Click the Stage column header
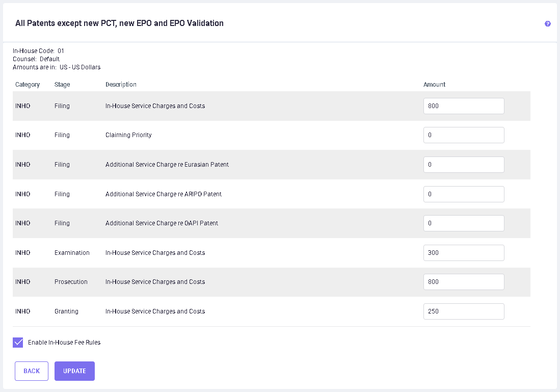Image resolution: width=560 pixels, height=392 pixels. 62,85
